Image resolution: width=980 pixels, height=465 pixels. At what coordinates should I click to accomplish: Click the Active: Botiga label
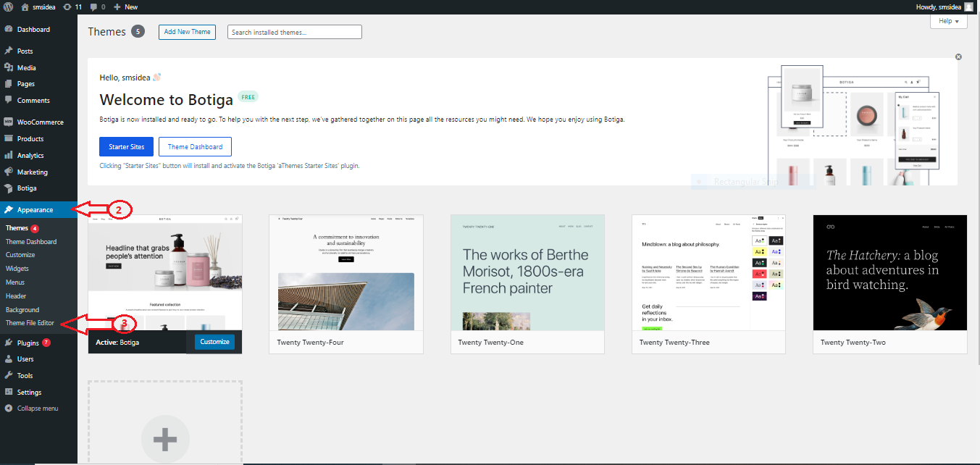tap(117, 343)
